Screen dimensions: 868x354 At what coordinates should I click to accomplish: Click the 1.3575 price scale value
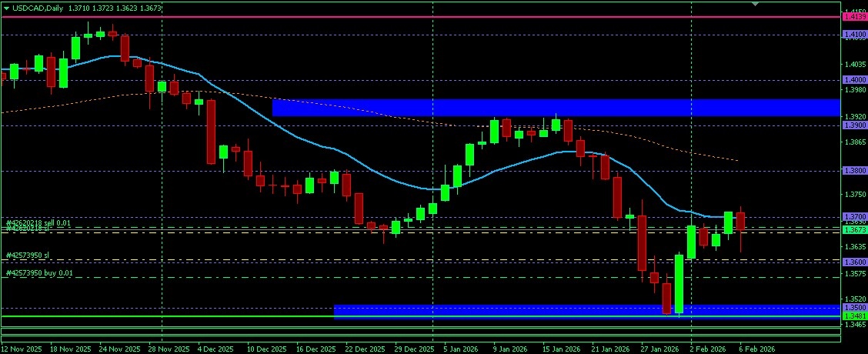pyautogui.click(x=854, y=274)
